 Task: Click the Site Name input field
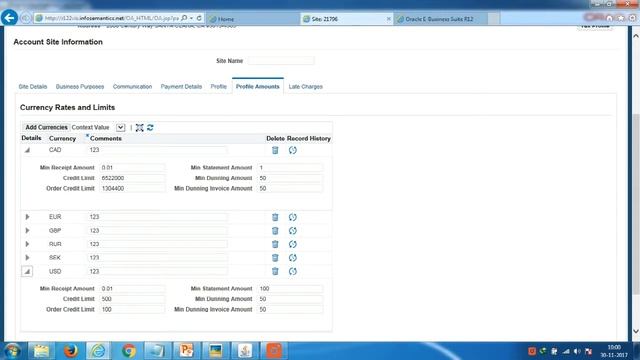[281, 61]
